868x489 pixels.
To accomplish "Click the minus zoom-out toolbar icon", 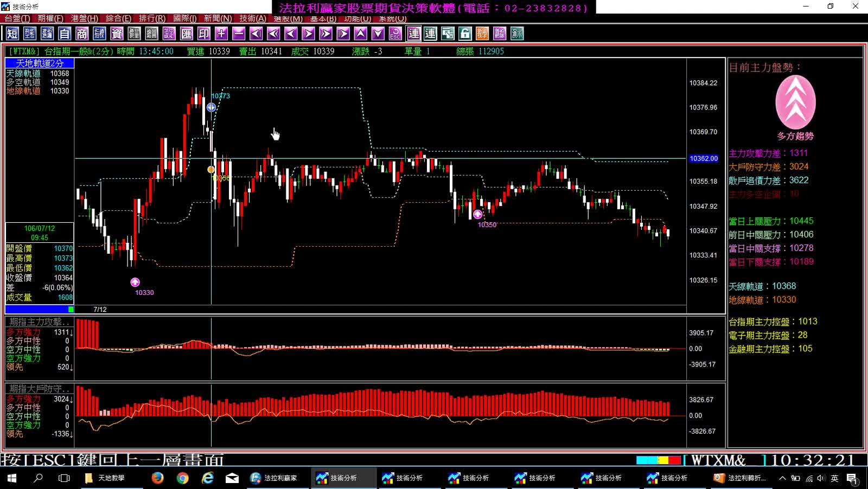I will [x=239, y=34].
